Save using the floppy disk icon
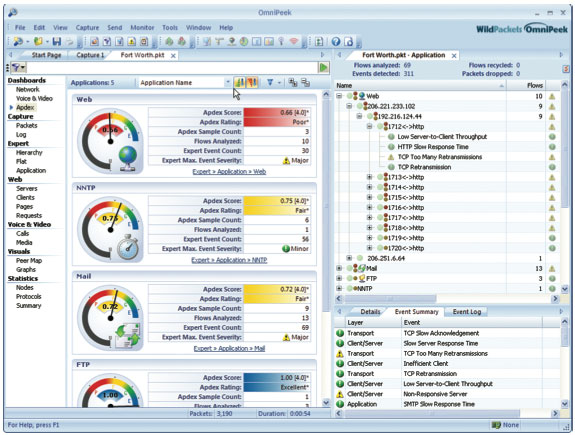Image resolution: width=575 pixels, height=435 pixels. (56, 41)
